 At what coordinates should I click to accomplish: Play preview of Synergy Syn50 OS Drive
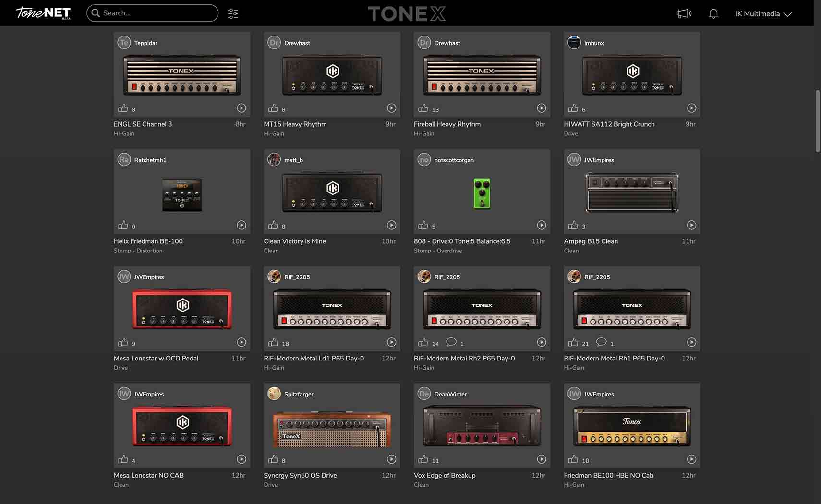coord(392,459)
